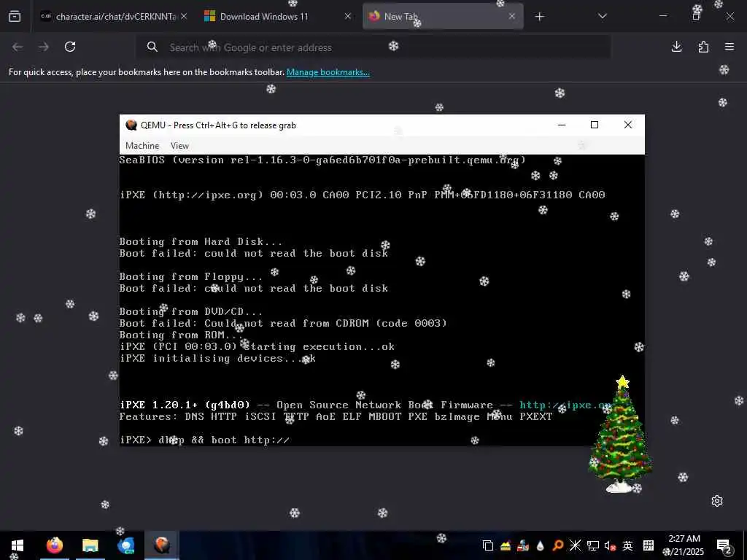Click the red and blue tray icon
The image size is (747, 560).
(x=523, y=545)
